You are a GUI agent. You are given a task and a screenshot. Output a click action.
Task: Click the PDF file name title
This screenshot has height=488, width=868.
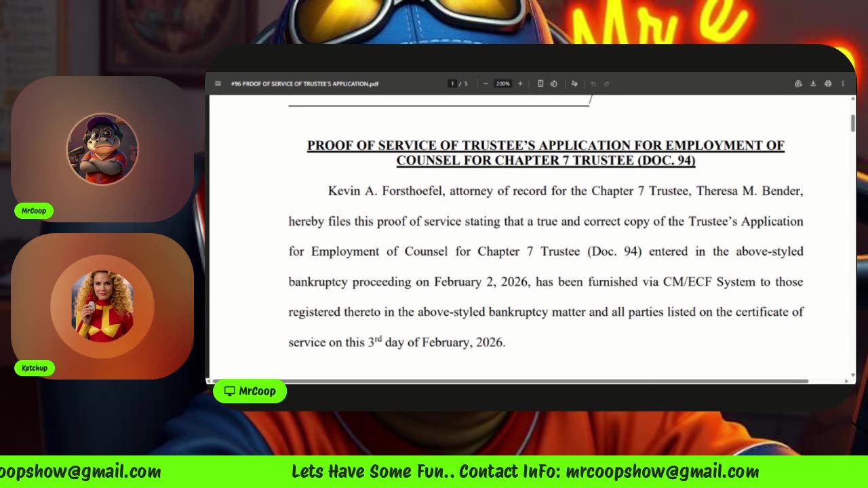tap(304, 84)
